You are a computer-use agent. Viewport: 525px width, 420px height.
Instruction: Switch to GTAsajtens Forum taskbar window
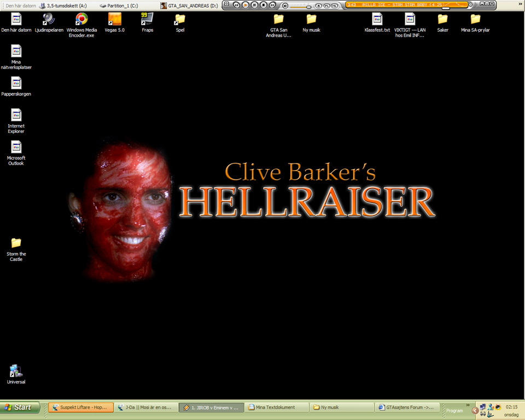(406, 407)
